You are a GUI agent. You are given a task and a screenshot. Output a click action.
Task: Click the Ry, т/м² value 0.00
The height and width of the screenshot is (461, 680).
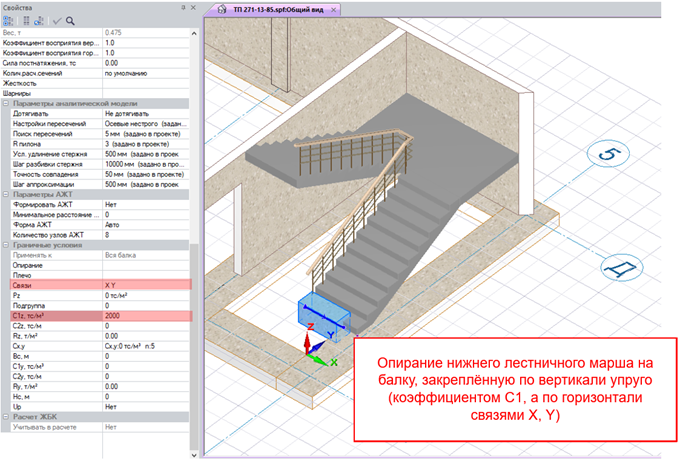tap(146, 386)
